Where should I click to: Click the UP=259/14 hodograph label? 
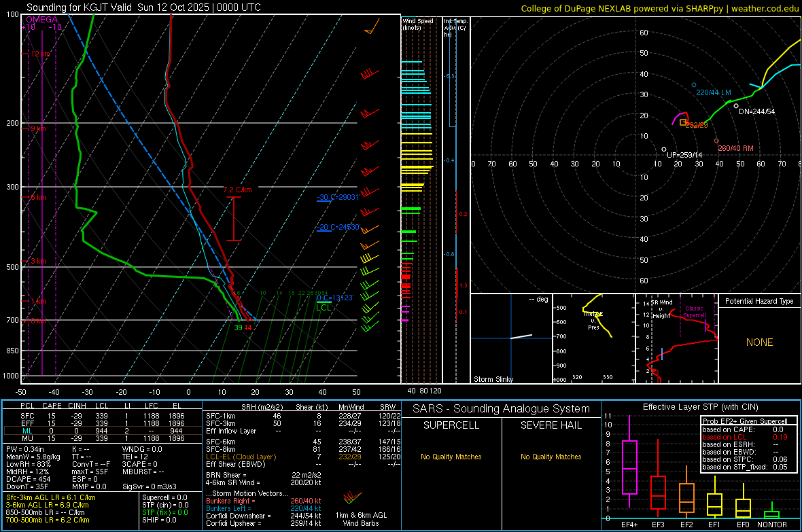point(685,155)
